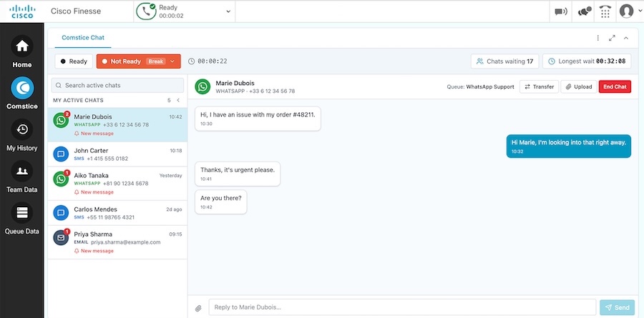Screen dimensions: 644x318
Task: Open Team Data in the sidebar
Action: click(x=21, y=171)
